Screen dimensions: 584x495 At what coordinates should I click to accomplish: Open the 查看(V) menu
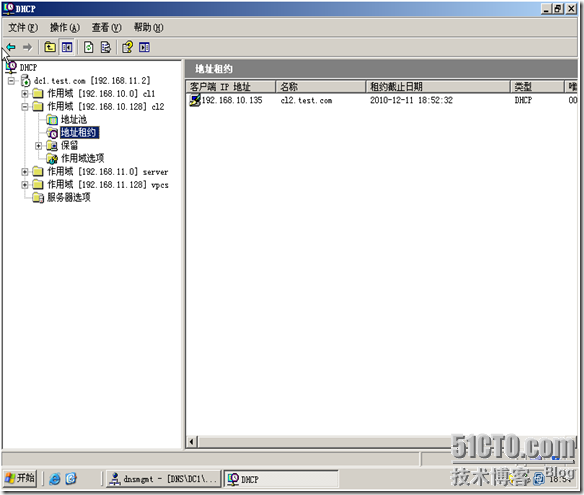click(107, 28)
